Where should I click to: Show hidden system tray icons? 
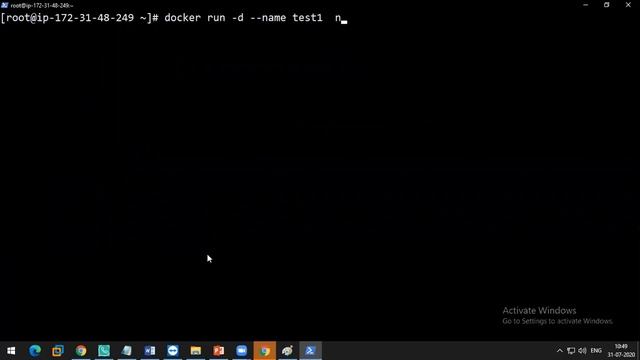pyautogui.click(x=560, y=351)
